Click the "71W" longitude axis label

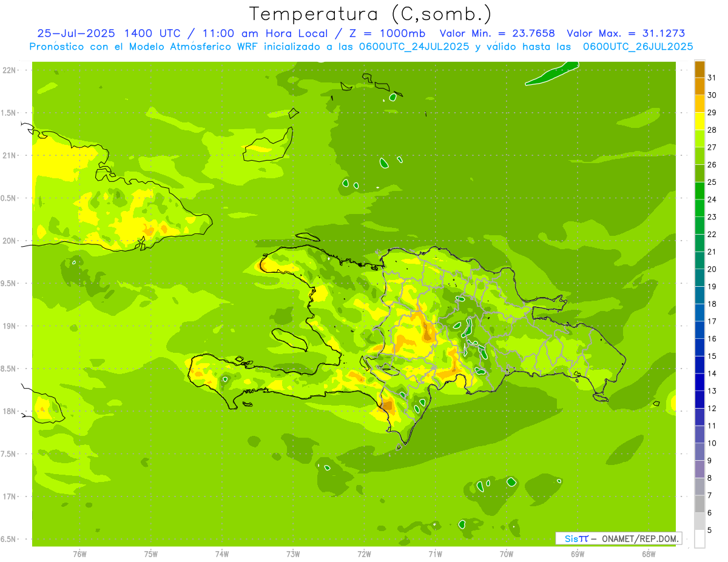pos(435,554)
